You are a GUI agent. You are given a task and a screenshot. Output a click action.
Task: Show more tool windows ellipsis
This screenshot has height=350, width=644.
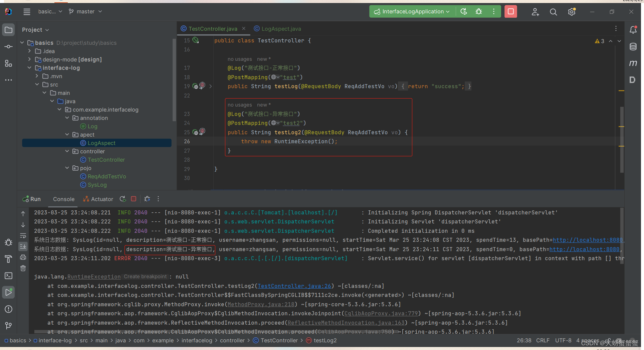tap(9, 80)
